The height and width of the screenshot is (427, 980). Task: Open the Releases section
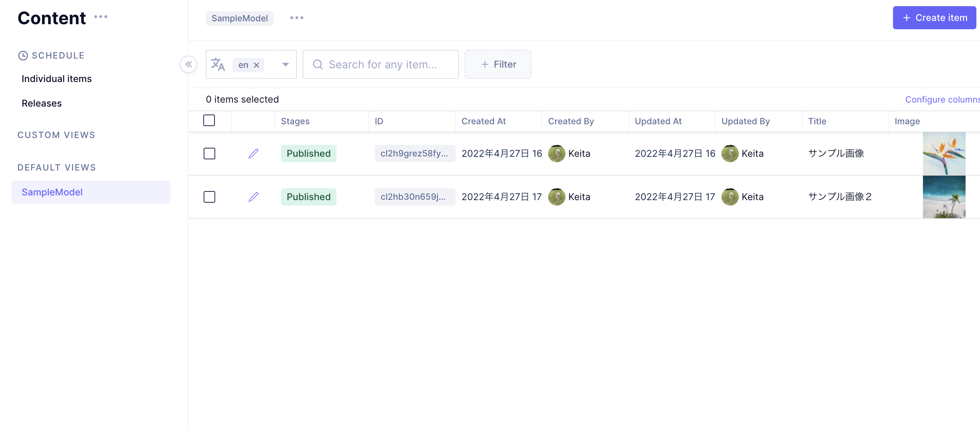tap(42, 103)
